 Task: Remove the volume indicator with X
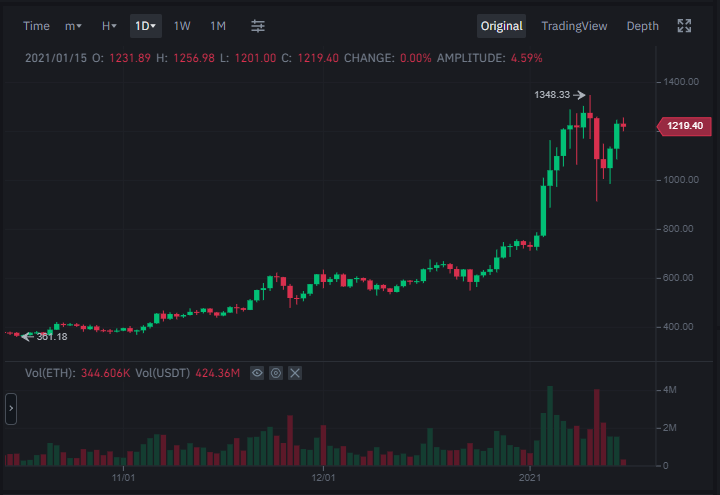coord(295,373)
